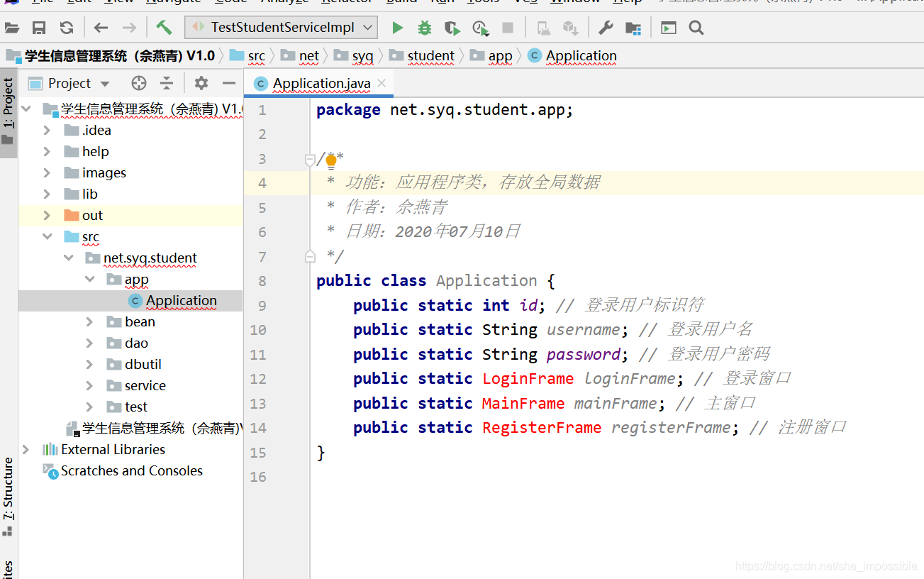Click the run anything terminal icon
Screen dimensions: 924x579
[668, 28]
